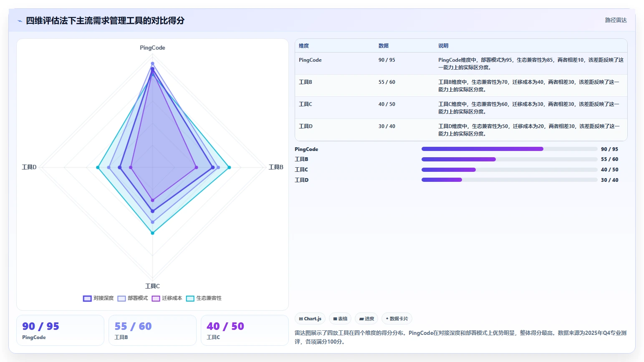Image resolution: width=644 pixels, height=362 pixels.
Task: Click the PingCode radar axis label
Action: pos(152,48)
